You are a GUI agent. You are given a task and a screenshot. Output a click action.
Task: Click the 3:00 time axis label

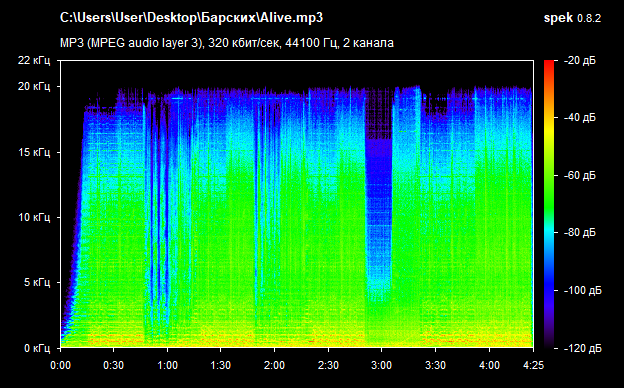[382, 365]
